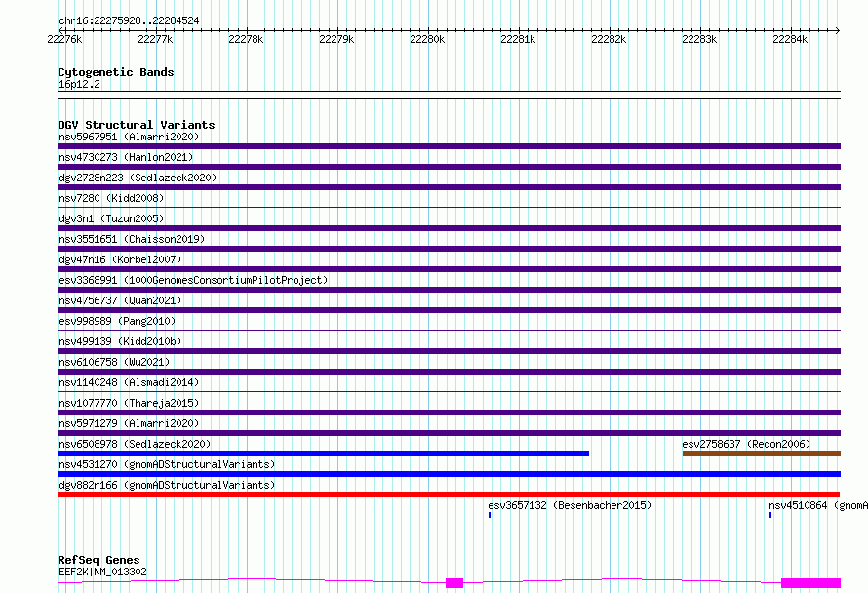Open the esv2758637 (Redon2006) variant label

click(x=746, y=444)
